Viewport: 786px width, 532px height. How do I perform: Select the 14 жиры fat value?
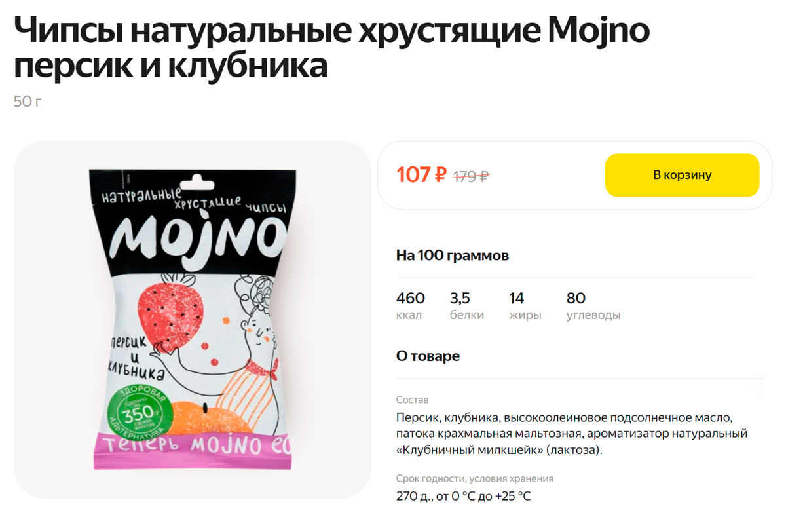(x=525, y=306)
